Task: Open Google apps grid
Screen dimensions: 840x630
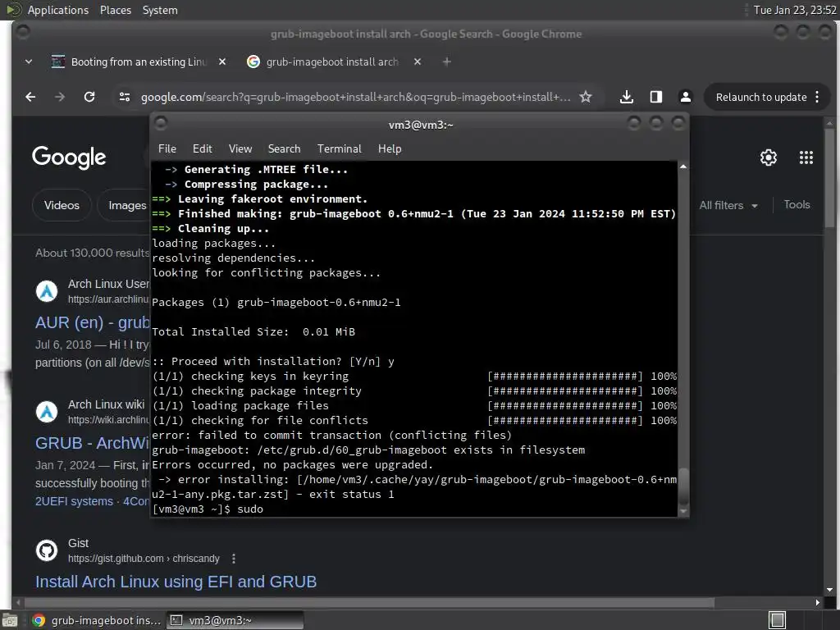Action: click(x=806, y=157)
